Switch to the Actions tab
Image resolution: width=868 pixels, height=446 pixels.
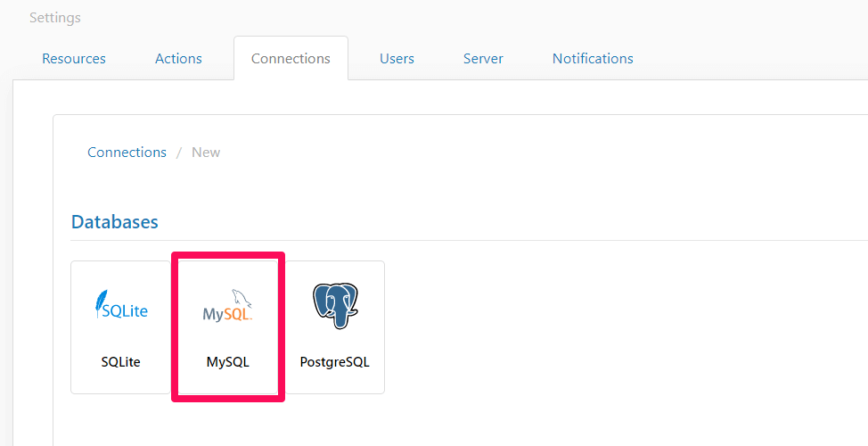coord(178,59)
